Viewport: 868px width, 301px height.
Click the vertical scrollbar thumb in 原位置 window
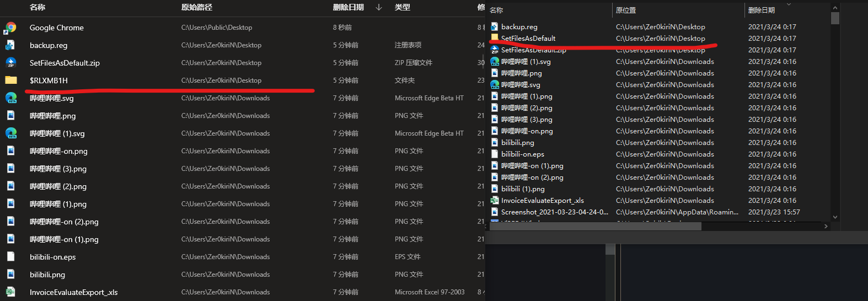click(835, 18)
